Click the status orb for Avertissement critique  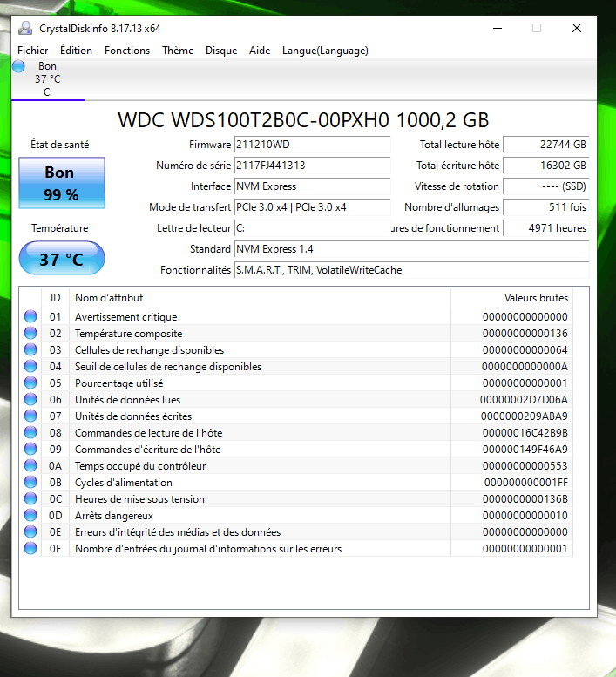[x=30, y=316]
